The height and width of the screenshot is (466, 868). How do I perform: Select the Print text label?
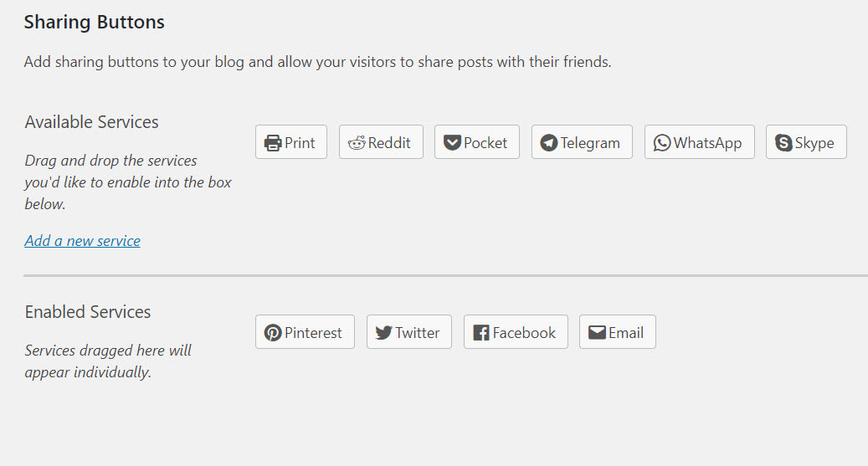300,143
